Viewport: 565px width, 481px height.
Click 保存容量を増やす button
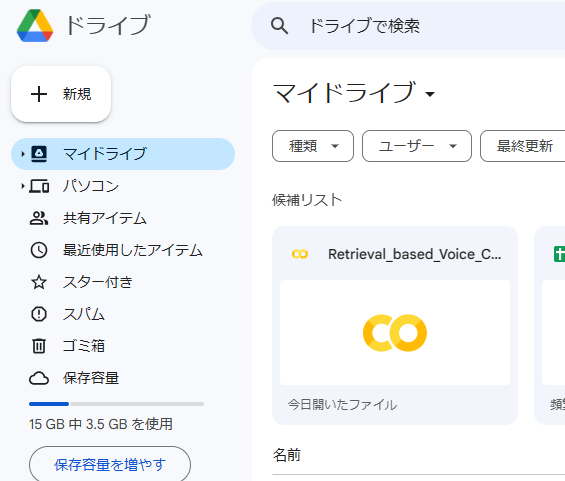pos(110,464)
